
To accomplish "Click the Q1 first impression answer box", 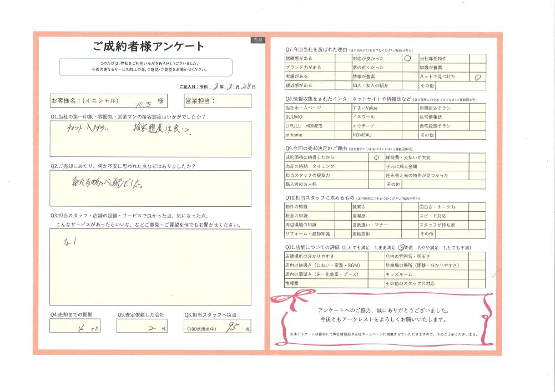I will coord(150,139).
